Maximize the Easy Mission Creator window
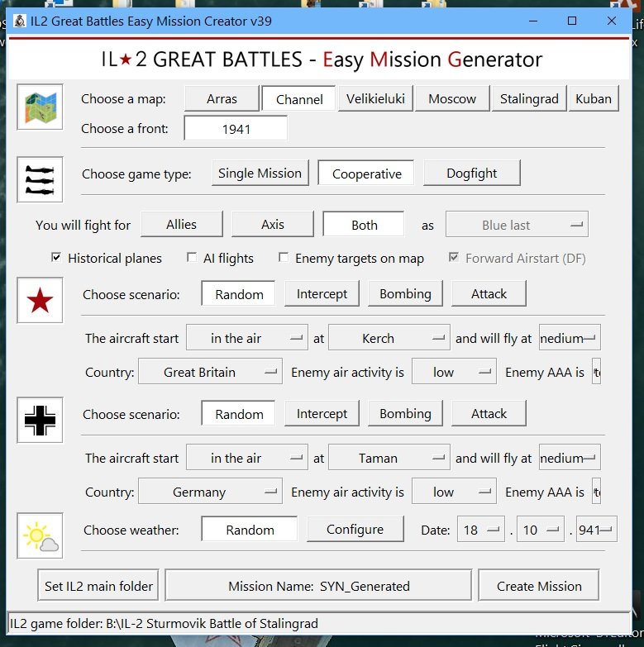Viewport: 644px width, 647px height. 572,21
